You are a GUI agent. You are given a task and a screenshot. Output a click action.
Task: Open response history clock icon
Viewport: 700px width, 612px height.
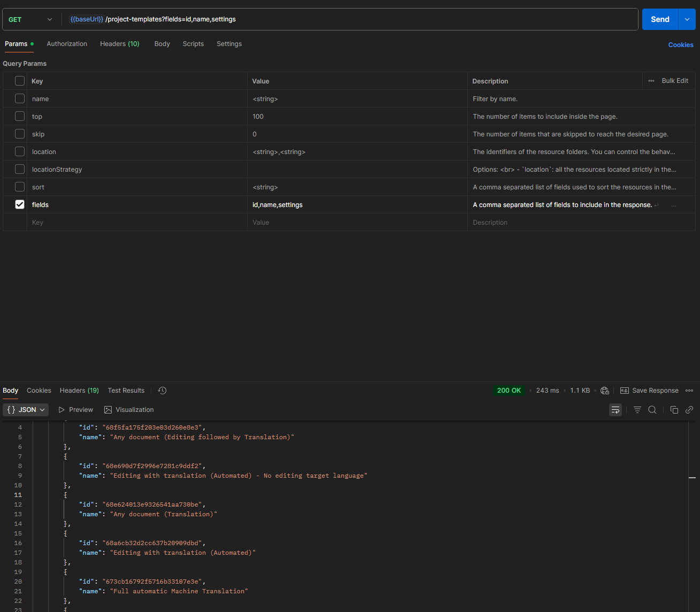[163, 391]
